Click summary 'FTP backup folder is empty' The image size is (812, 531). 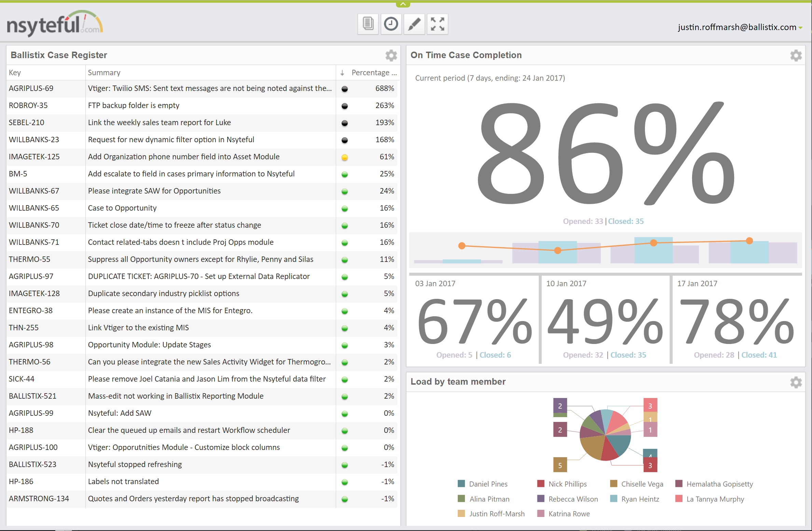tap(134, 105)
